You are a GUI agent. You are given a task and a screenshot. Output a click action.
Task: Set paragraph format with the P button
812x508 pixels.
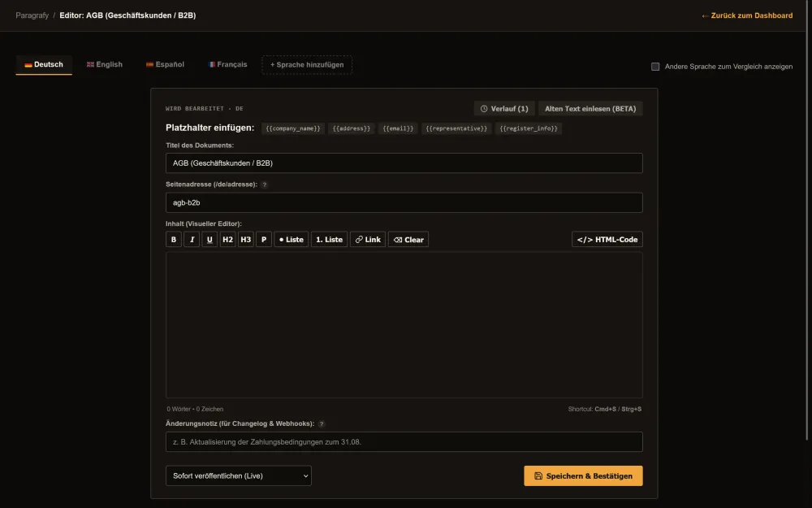pos(264,240)
